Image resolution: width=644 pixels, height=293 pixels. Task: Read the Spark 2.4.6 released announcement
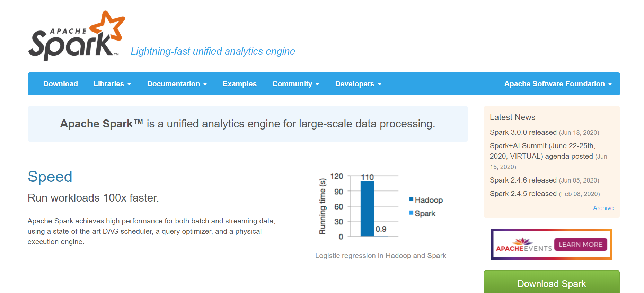(x=523, y=180)
